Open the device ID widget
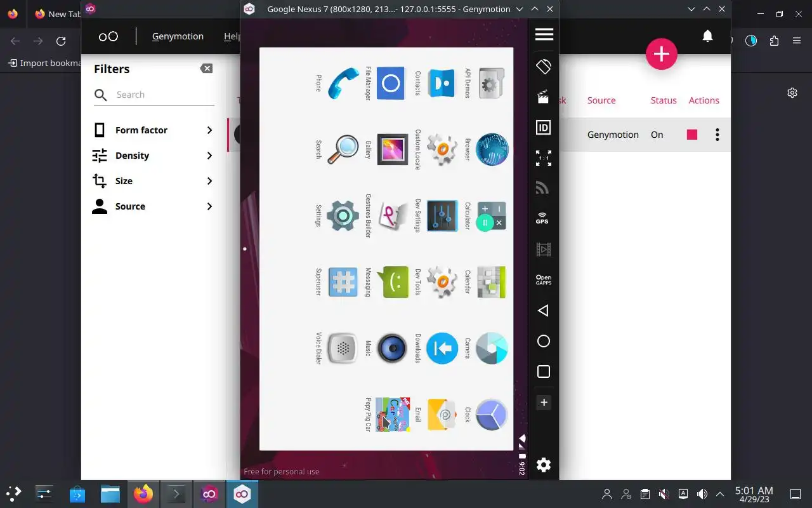This screenshot has width=812, height=508. pos(544,128)
